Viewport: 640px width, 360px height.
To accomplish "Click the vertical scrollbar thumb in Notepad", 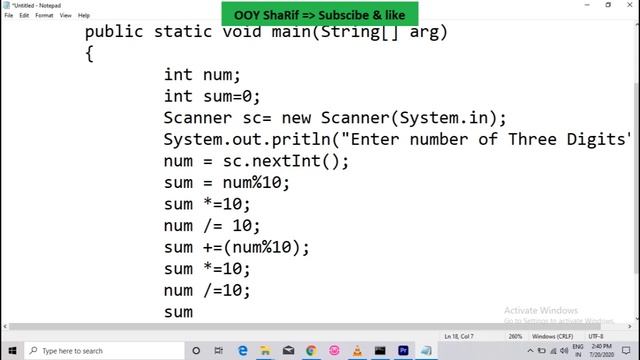I will click(x=637, y=178).
